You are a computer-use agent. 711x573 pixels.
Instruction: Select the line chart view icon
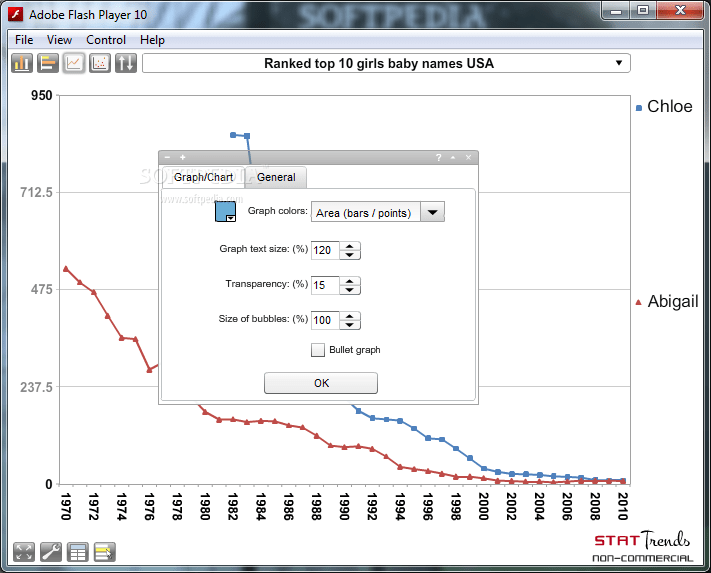[x=74, y=63]
